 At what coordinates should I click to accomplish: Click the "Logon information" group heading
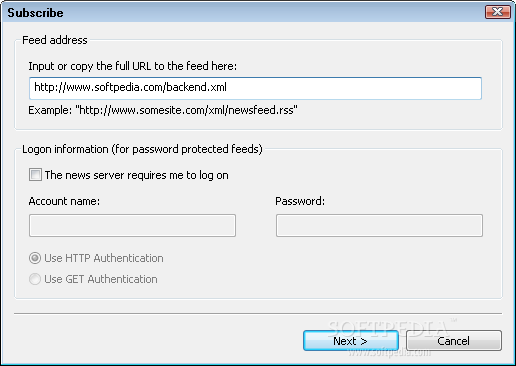click(142, 149)
